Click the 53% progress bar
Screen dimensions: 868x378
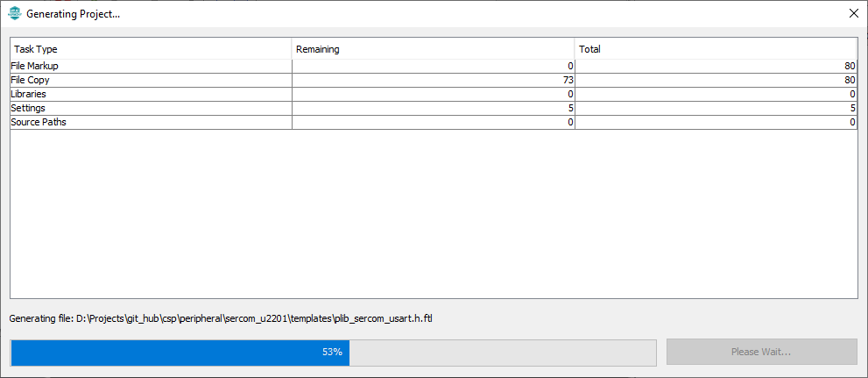point(333,353)
